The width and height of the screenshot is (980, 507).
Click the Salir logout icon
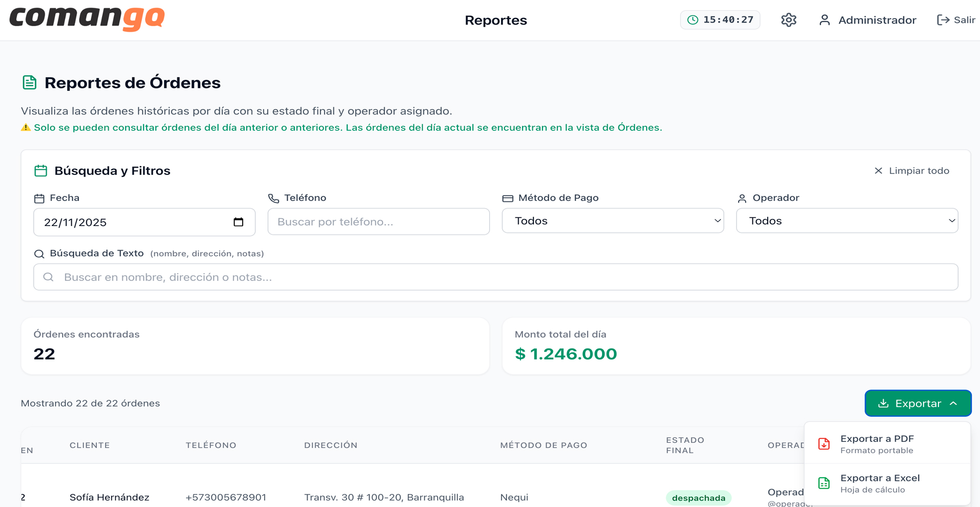click(x=943, y=20)
